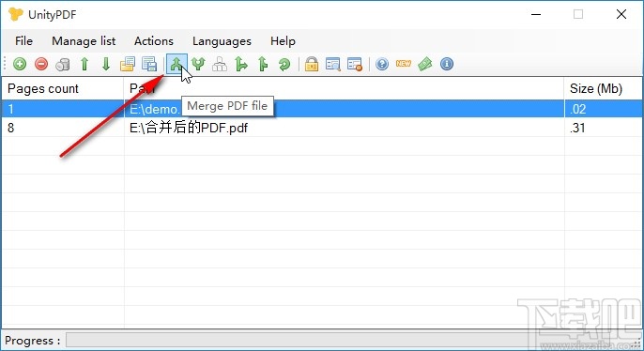
Task: Click the red minus remove file icon
Action: click(x=41, y=64)
